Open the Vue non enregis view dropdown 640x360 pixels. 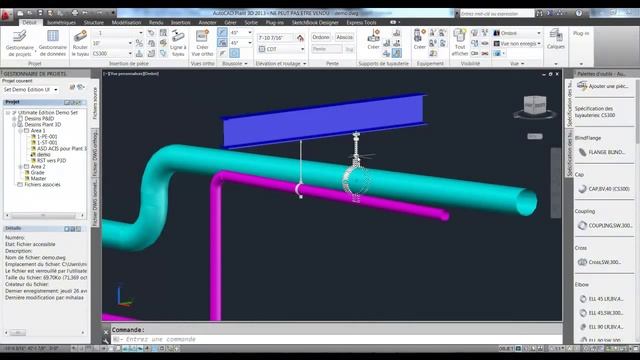pyautogui.click(x=539, y=43)
